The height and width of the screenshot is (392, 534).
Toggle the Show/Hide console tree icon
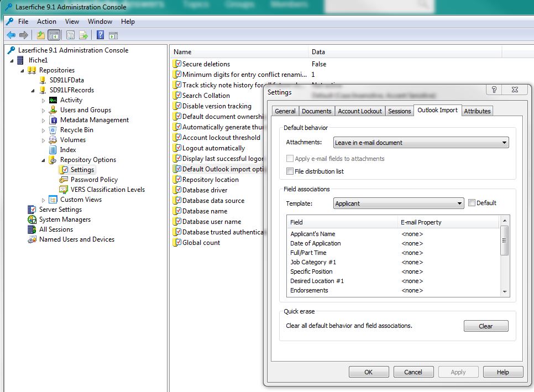(x=54, y=35)
